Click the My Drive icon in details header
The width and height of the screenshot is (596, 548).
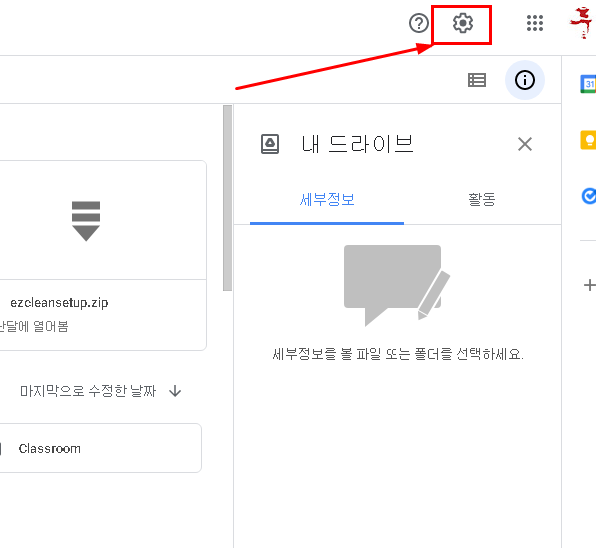[x=270, y=144]
